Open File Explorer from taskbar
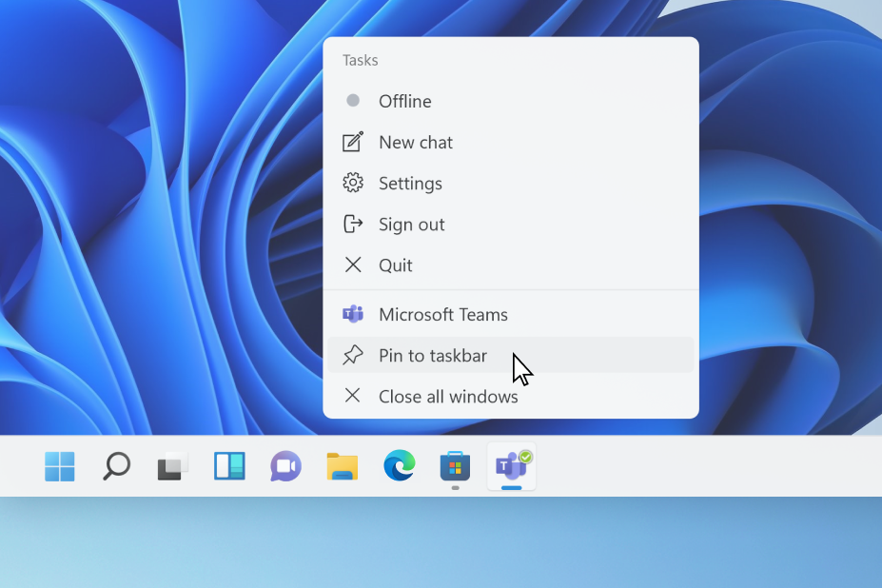 click(342, 466)
